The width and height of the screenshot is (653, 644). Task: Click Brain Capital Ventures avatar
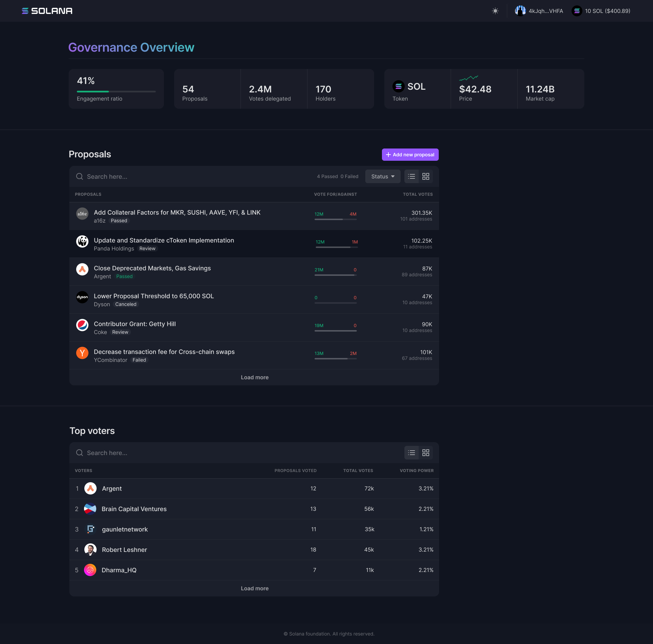(x=90, y=509)
